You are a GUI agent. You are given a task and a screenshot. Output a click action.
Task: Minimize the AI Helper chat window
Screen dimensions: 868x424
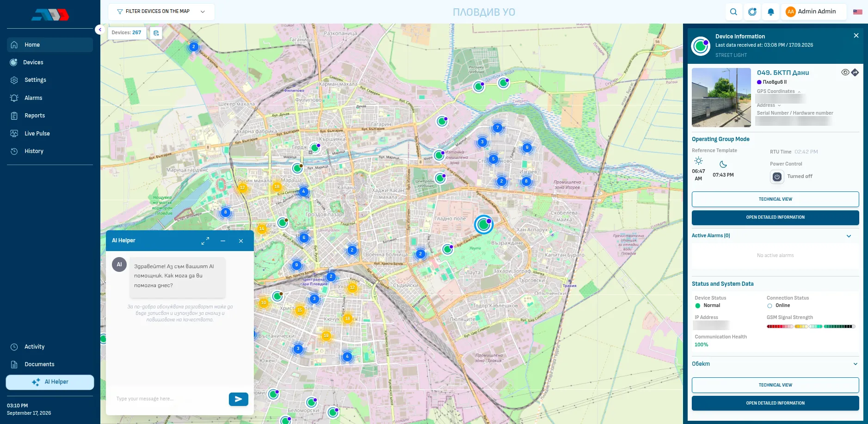(223, 241)
